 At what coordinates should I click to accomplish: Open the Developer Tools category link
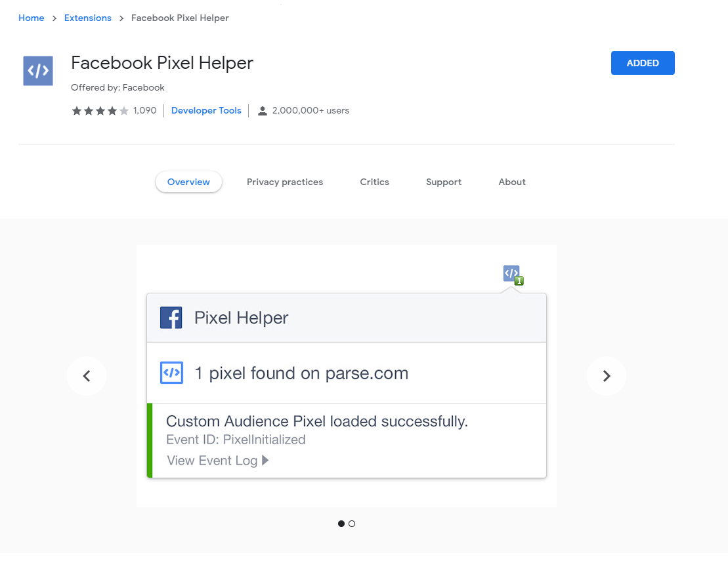coord(205,110)
